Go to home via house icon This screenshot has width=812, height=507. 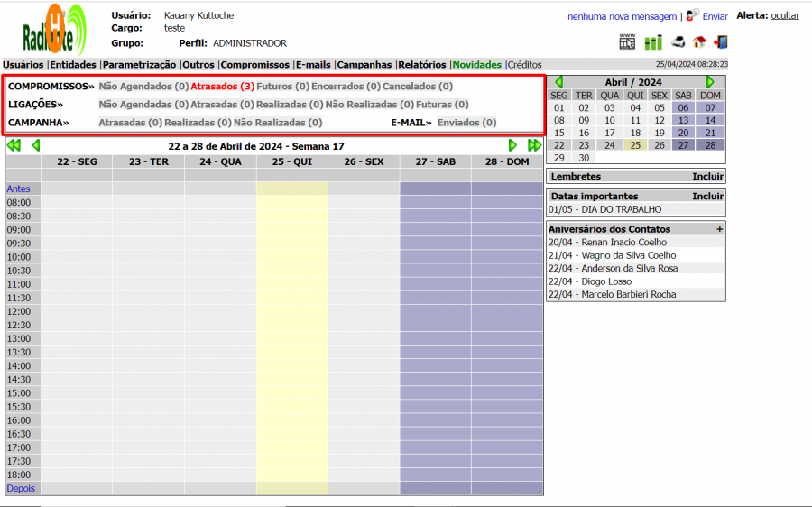(x=699, y=42)
